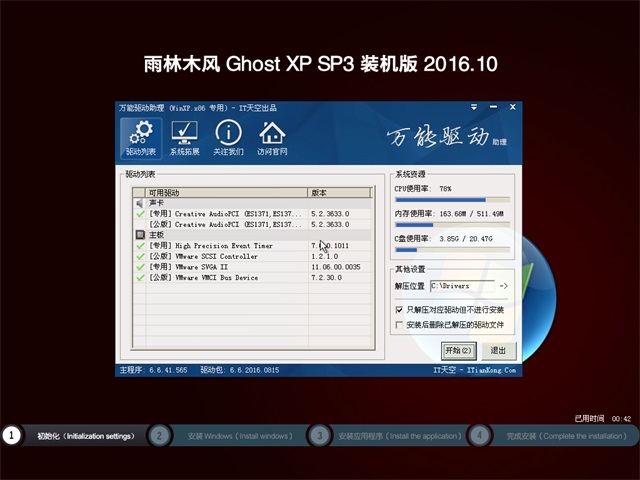Viewport: 640px width, 480px height.
Task: Click the 内存使用率 progress bar
Action: pyautogui.click(x=452, y=225)
